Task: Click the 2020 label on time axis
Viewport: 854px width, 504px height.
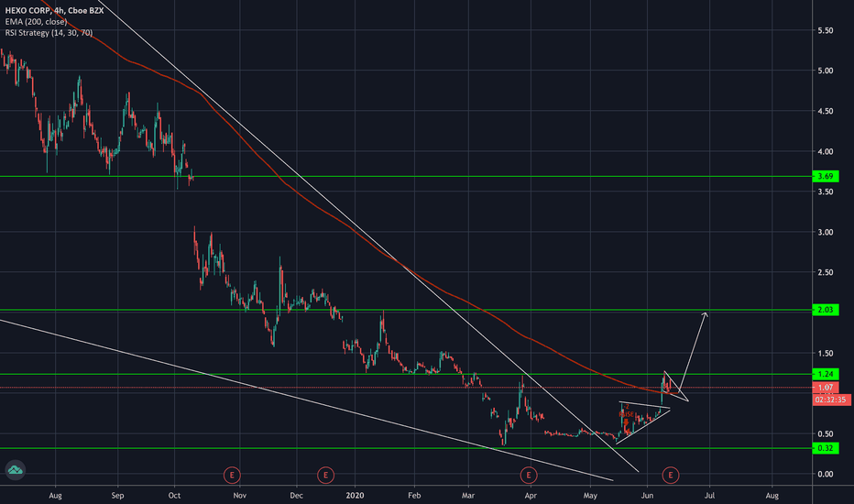Action: 355,495
